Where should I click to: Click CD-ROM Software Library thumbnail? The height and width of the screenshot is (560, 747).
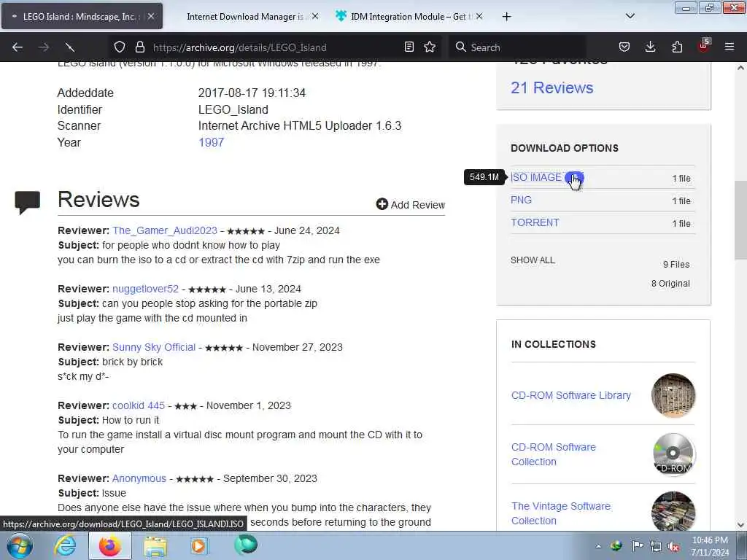673,395
